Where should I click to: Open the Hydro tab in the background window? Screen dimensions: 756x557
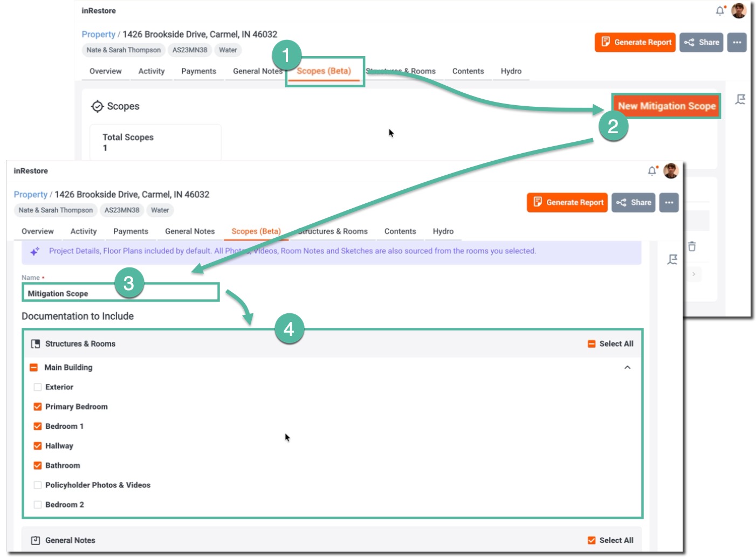coord(511,71)
